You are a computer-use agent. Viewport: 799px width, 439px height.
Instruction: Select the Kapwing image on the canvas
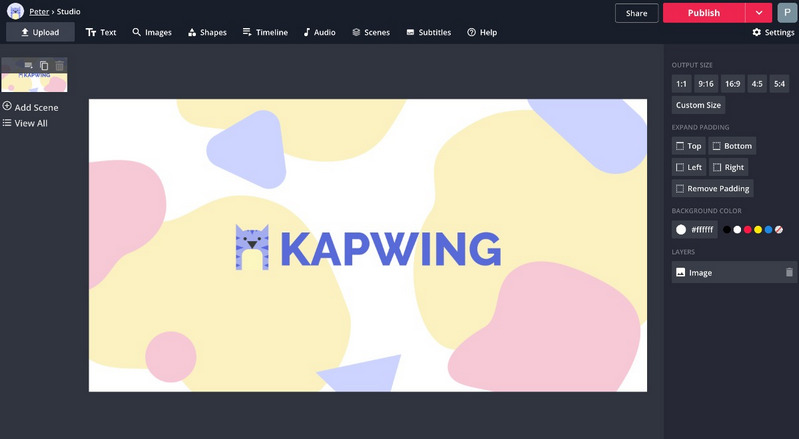tap(368, 245)
